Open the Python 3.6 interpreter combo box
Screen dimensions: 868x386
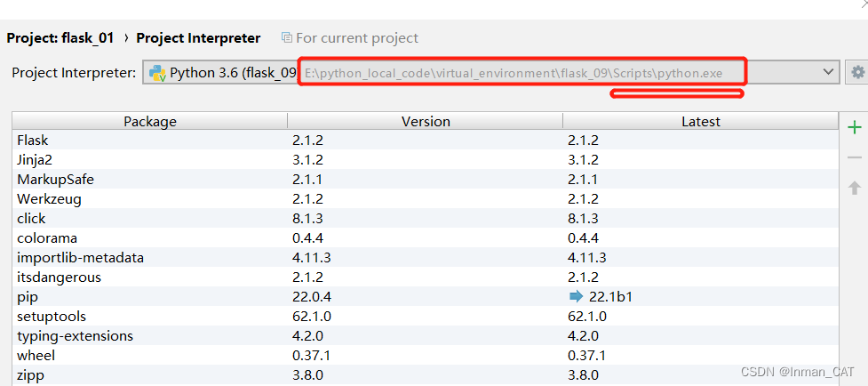point(489,72)
